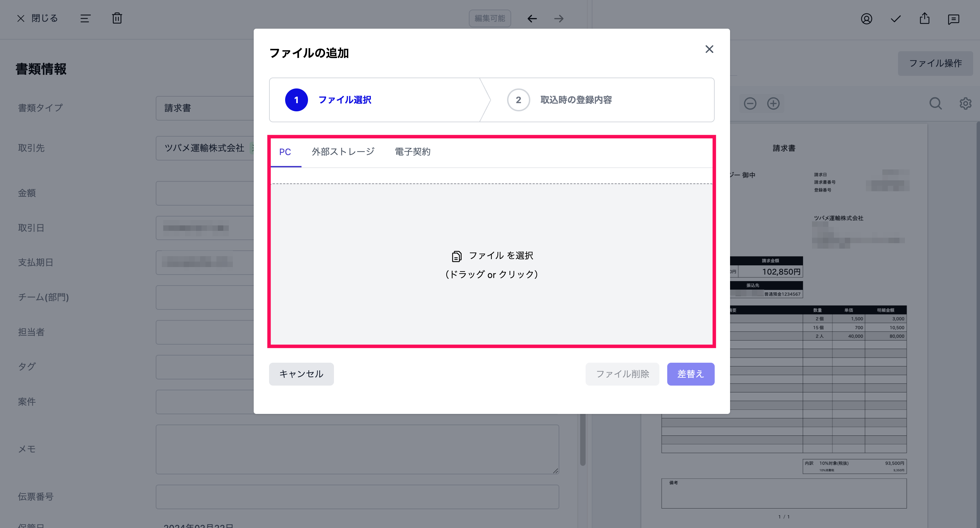Click the 取引日 date field
The width and height of the screenshot is (980, 528).
(205, 228)
